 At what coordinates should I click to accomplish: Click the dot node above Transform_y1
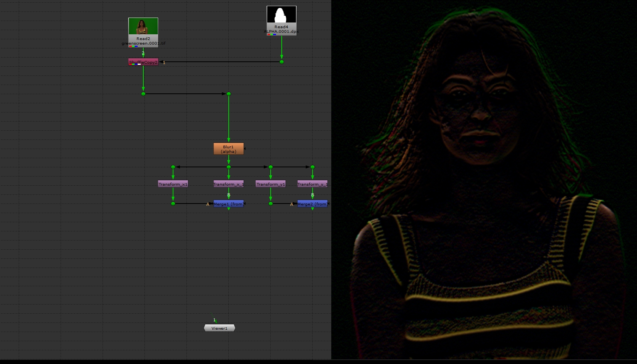[271, 167]
